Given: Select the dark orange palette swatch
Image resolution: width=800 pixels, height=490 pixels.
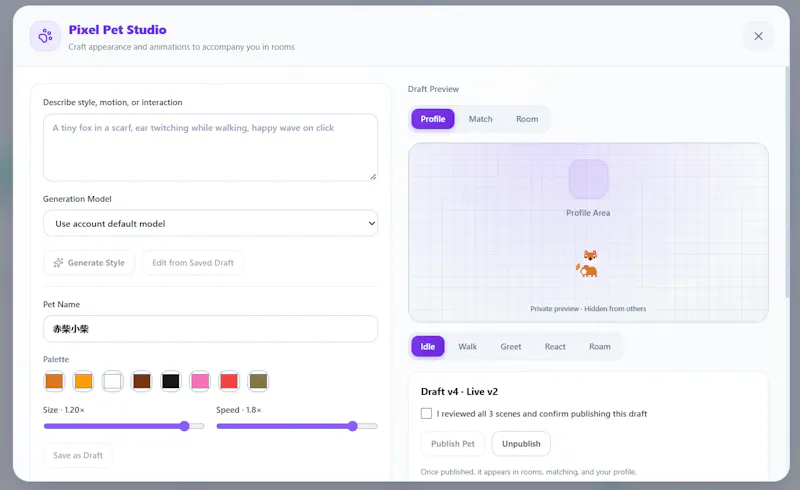Looking at the screenshot, I should tap(54, 381).
